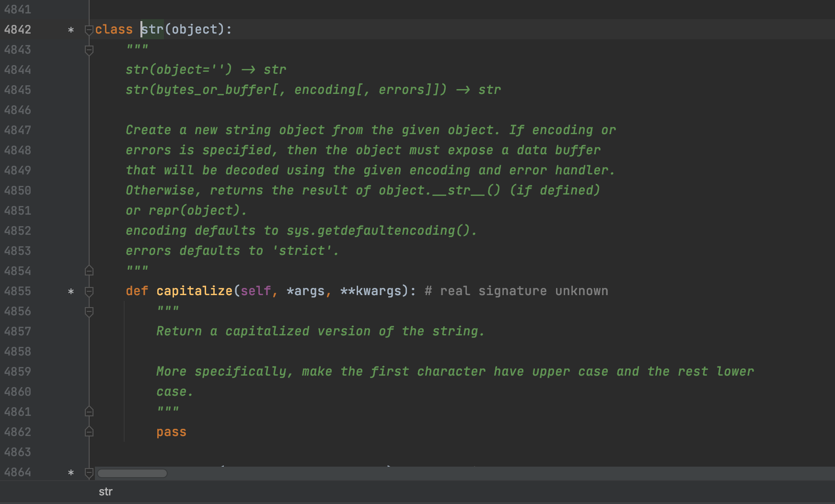Place the cursor on the str class name
This screenshot has width=835, height=504.
(152, 29)
